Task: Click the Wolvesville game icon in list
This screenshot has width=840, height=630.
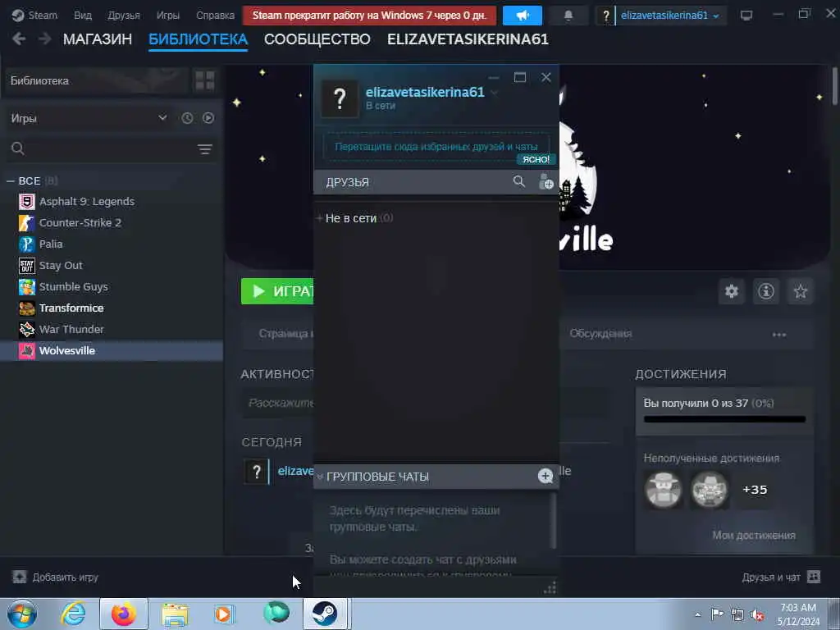Action: tap(27, 351)
